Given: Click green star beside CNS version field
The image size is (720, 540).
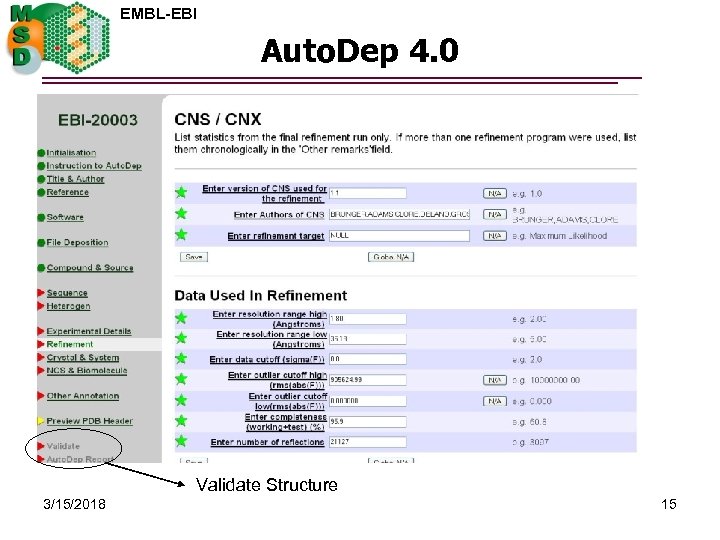Looking at the screenshot, I should tap(181, 192).
